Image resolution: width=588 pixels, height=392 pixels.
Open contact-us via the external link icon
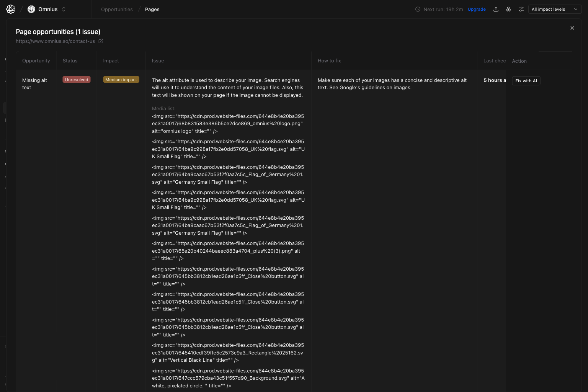101,41
